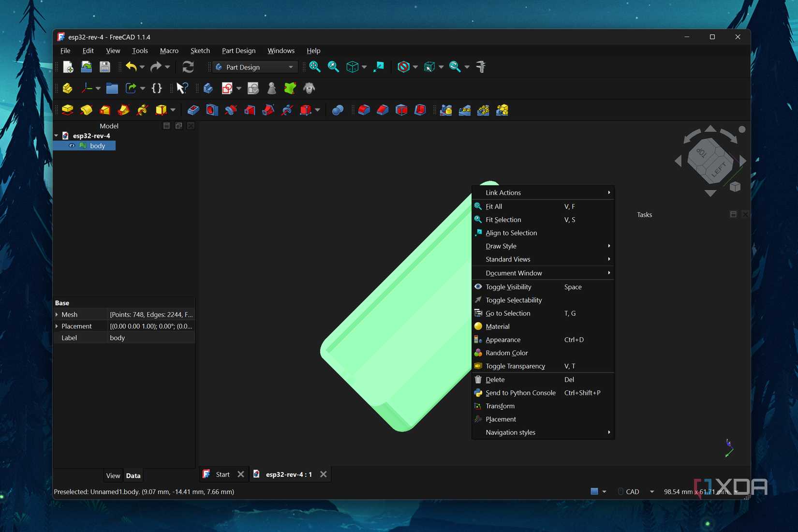Click the Revolution tool icon
The height and width of the screenshot is (532, 798).
[86, 110]
